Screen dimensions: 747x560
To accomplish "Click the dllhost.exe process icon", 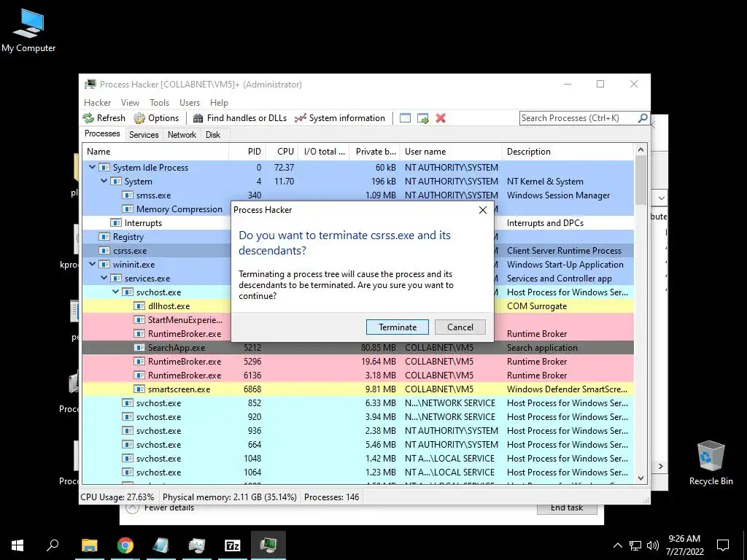I will click(x=139, y=306).
